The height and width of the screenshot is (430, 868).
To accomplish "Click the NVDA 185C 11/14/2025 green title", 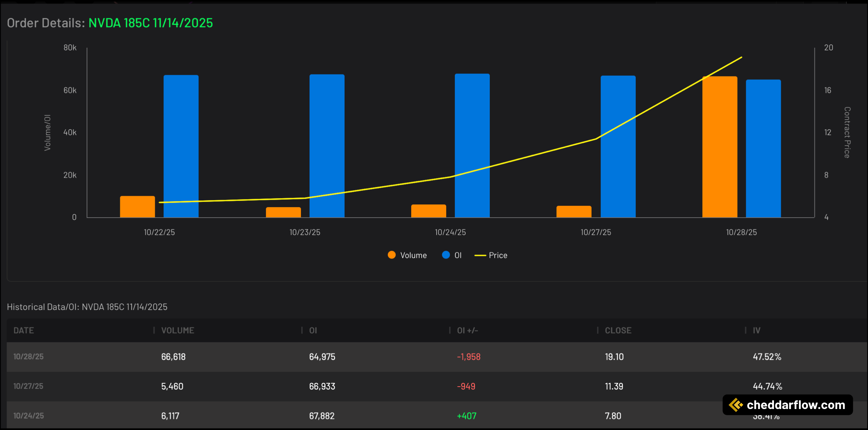I will pos(151,23).
